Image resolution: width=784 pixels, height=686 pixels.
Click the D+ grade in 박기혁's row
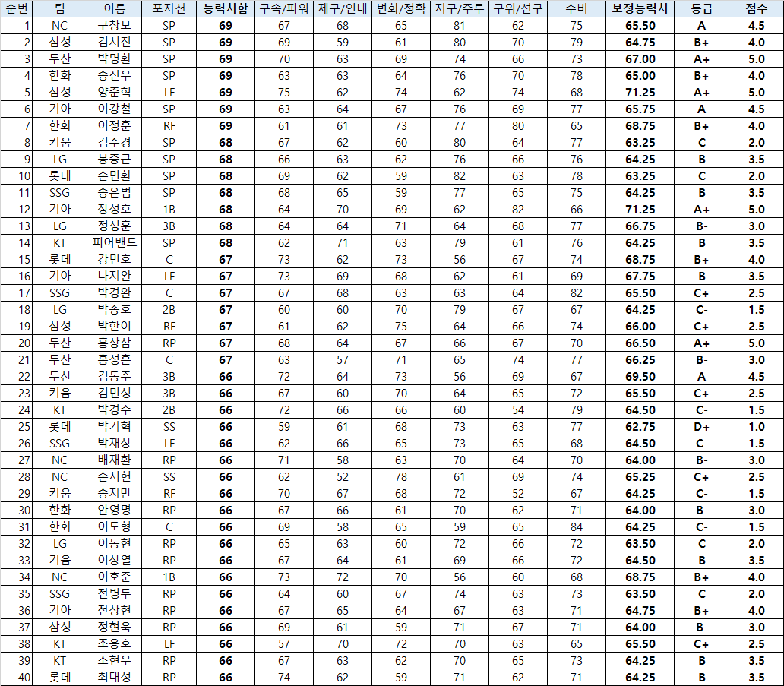tap(701, 426)
